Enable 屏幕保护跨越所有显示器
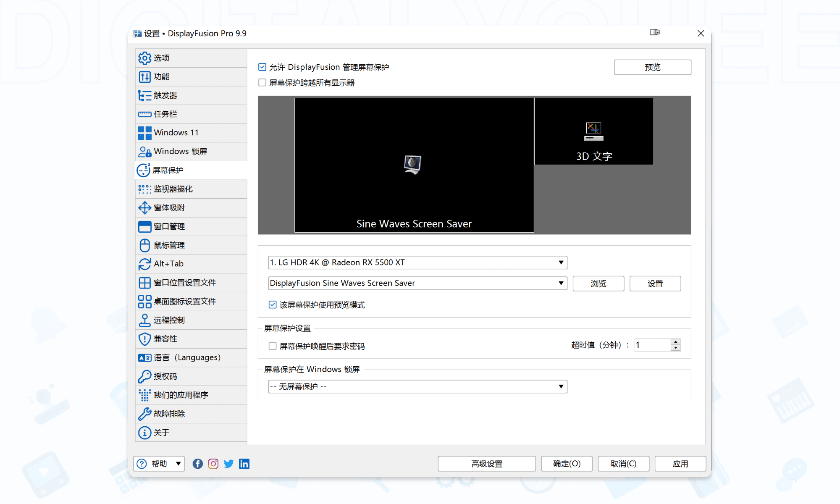The width and height of the screenshot is (840, 504). point(262,82)
